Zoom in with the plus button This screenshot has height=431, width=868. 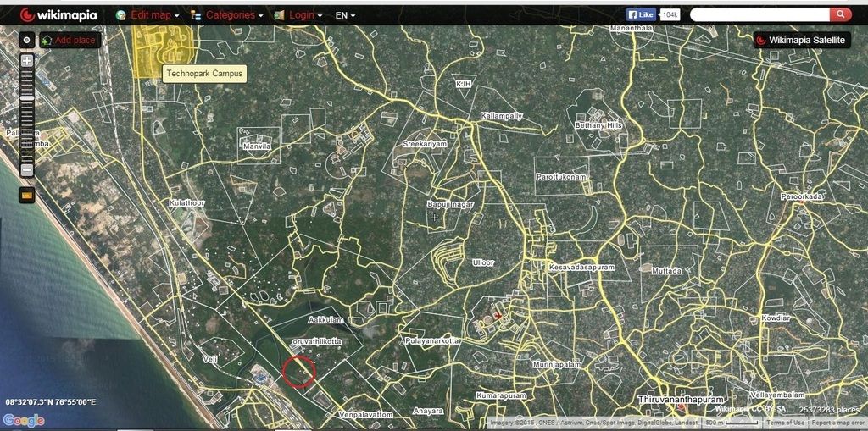coord(27,61)
